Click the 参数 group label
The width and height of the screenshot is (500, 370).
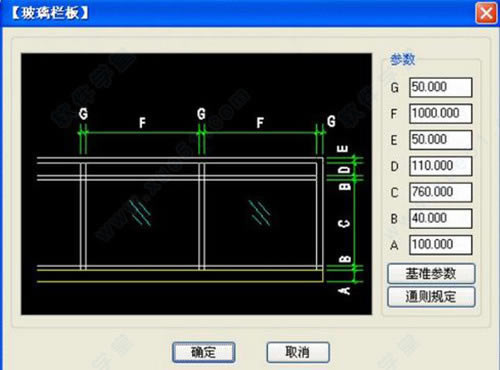[403, 60]
